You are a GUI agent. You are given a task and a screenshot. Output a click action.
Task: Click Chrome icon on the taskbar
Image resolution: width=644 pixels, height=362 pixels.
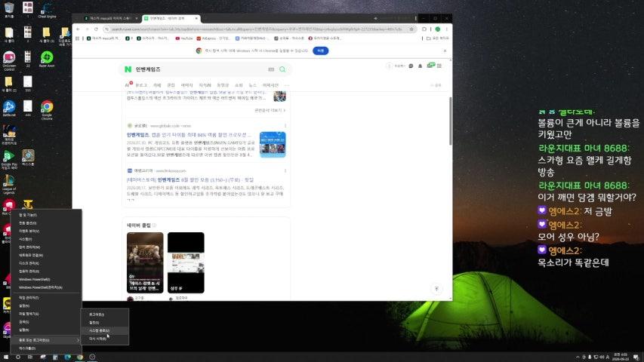[x=80, y=357]
